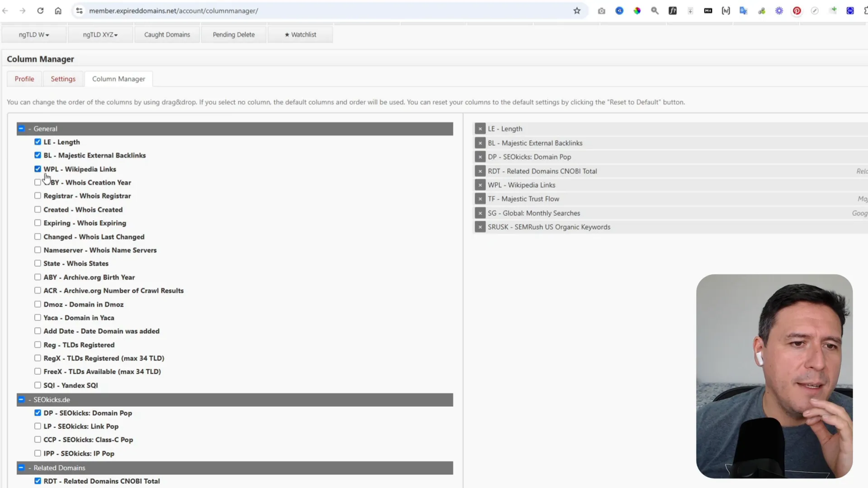Bookmark the page with the star icon

click(577, 10)
